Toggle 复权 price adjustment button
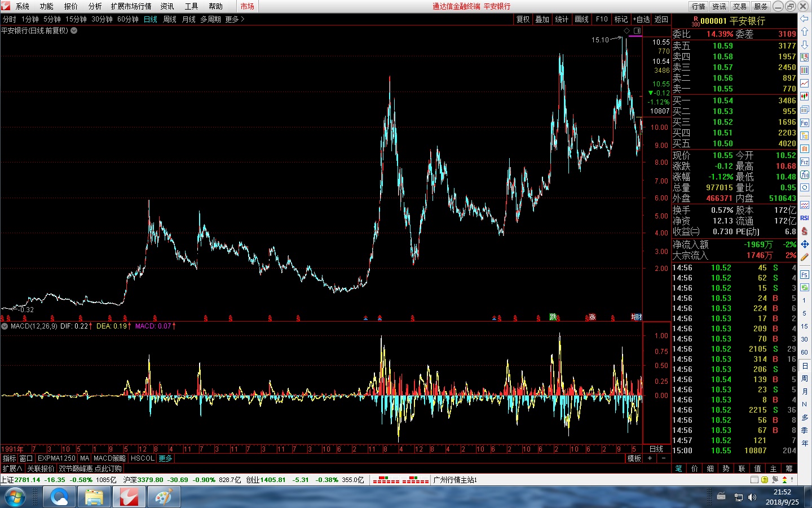Image resolution: width=812 pixels, height=508 pixels. (523, 19)
